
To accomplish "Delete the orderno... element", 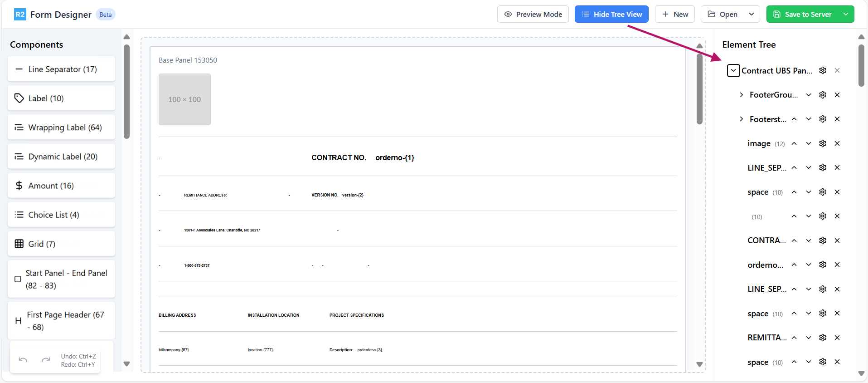I will click(x=837, y=265).
